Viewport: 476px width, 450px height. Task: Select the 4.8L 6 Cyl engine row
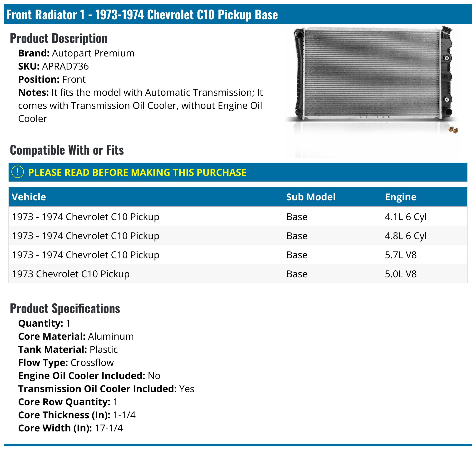[238, 236]
